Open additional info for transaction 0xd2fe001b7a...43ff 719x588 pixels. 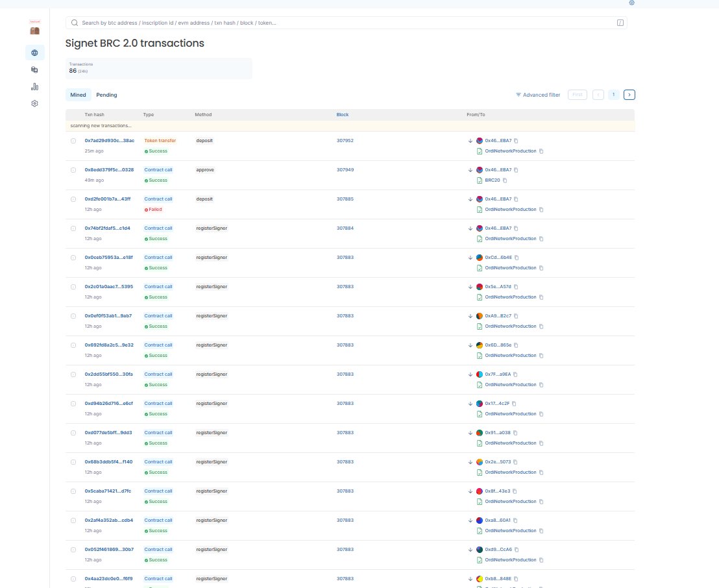pyautogui.click(x=73, y=199)
